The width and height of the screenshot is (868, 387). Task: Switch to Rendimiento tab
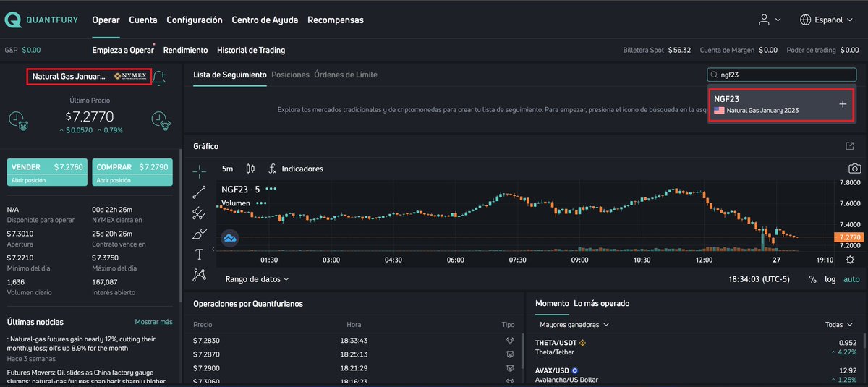[185, 50]
